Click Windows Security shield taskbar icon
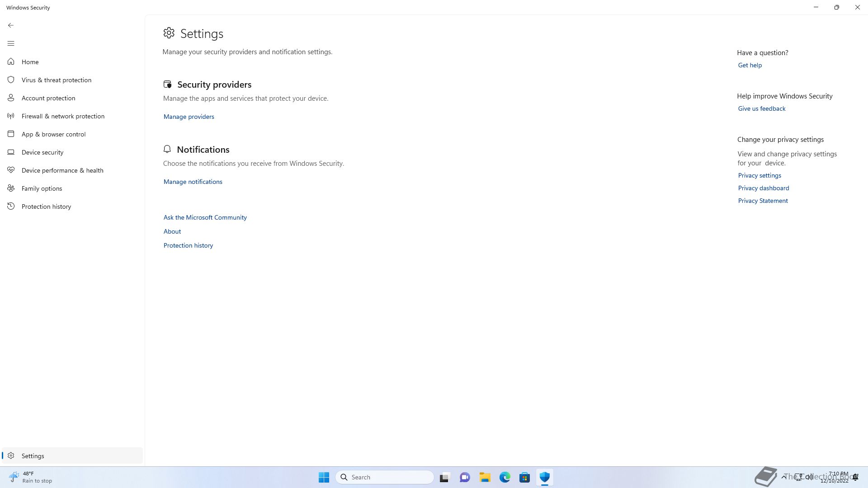The width and height of the screenshot is (868, 488). coord(544,477)
